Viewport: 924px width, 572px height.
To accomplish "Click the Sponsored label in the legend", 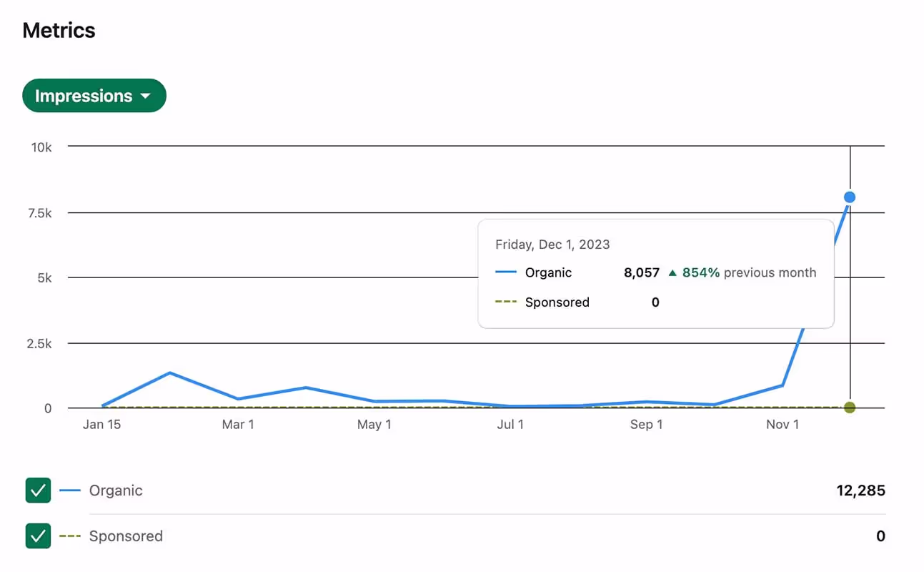I will (126, 536).
